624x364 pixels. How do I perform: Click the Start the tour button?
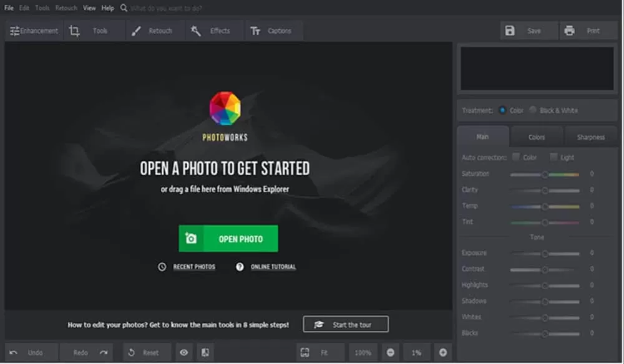point(346,324)
